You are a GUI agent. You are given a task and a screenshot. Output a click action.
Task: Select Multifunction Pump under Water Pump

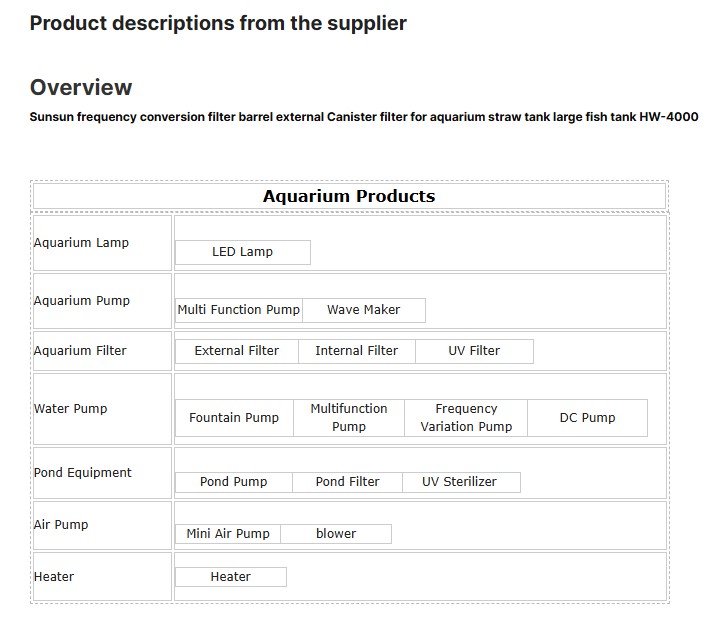349,418
